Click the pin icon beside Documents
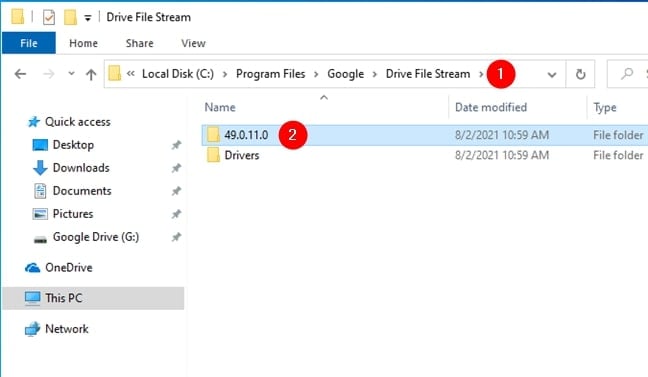Image resolution: width=648 pixels, height=377 pixels. [176, 191]
